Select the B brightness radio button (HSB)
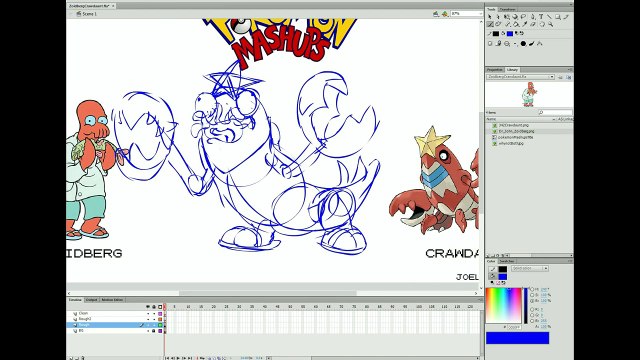The width and height of the screenshot is (640, 360). click(x=532, y=301)
